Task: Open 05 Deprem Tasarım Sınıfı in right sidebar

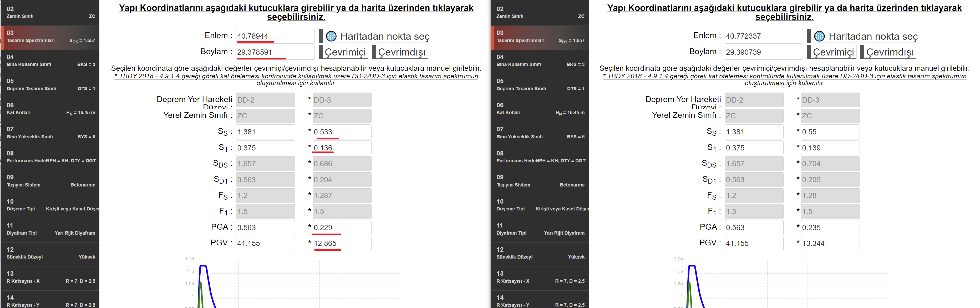Action: click(x=540, y=86)
